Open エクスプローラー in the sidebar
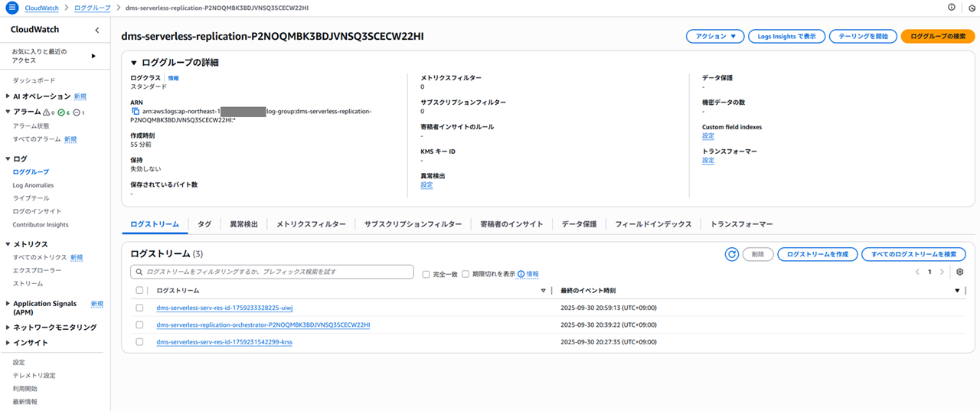Viewport: 980px width, 411px height. coord(37,270)
